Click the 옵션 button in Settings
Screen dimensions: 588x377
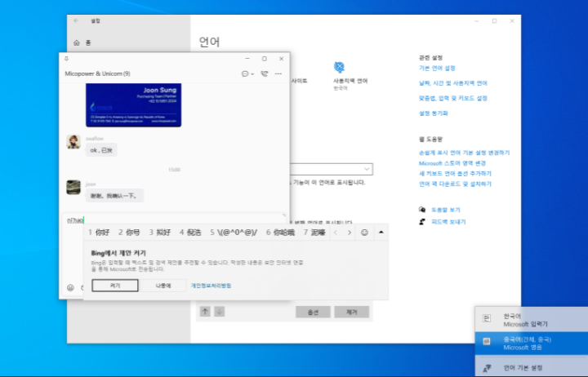313,313
